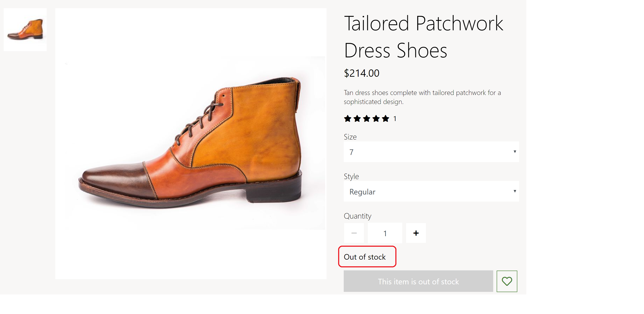Open the Size dropdown showing 7
The image size is (644, 314).
pos(431,152)
